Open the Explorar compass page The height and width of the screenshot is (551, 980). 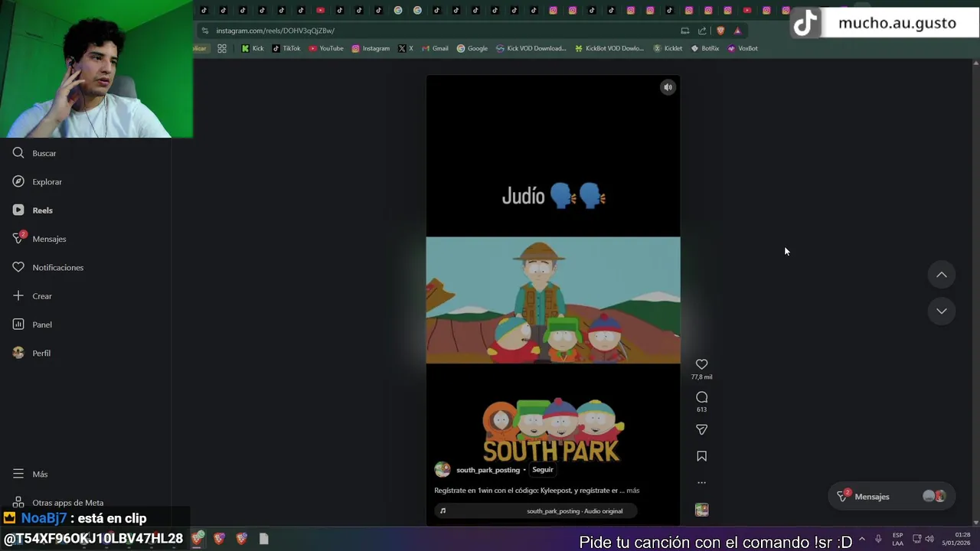(x=37, y=181)
